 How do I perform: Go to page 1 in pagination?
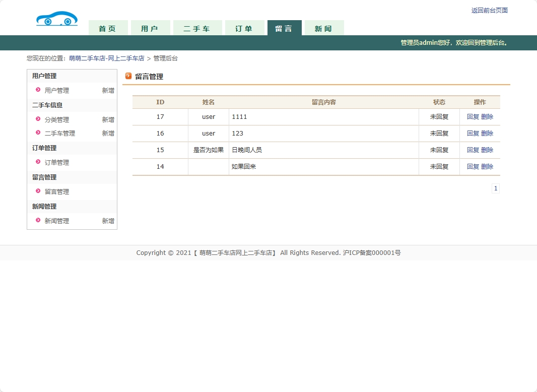pyautogui.click(x=496, y=188)
